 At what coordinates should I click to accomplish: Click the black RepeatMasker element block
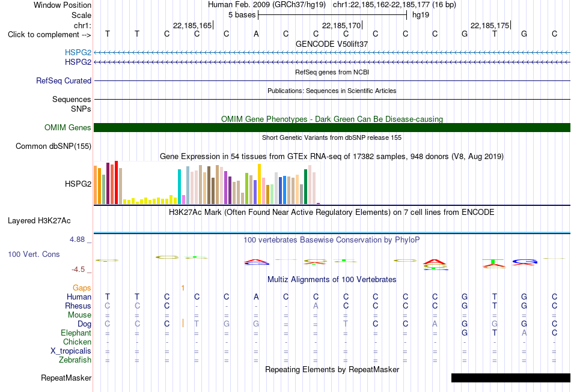pos(510,378)
